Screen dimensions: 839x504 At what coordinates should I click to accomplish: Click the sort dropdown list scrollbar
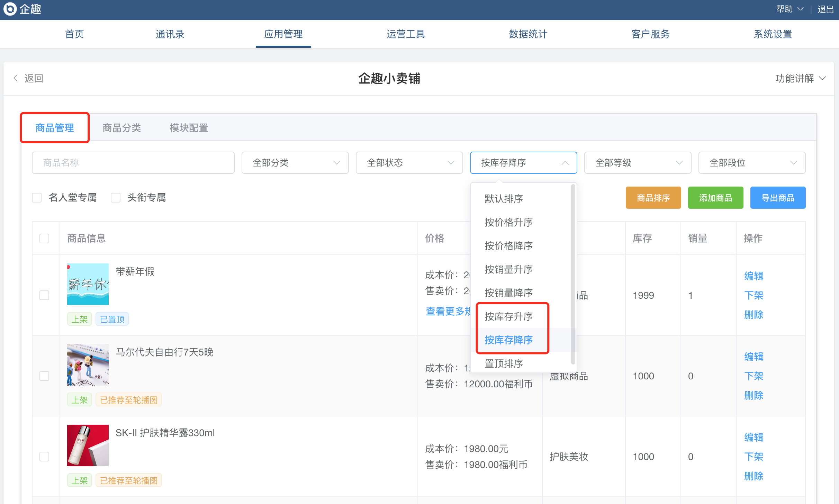point(573,273)
